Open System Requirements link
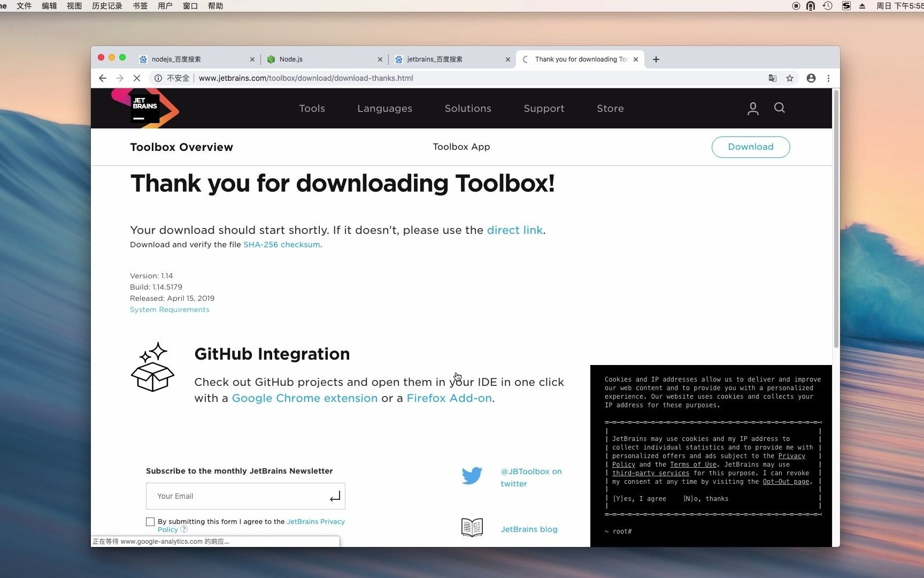 170,310
